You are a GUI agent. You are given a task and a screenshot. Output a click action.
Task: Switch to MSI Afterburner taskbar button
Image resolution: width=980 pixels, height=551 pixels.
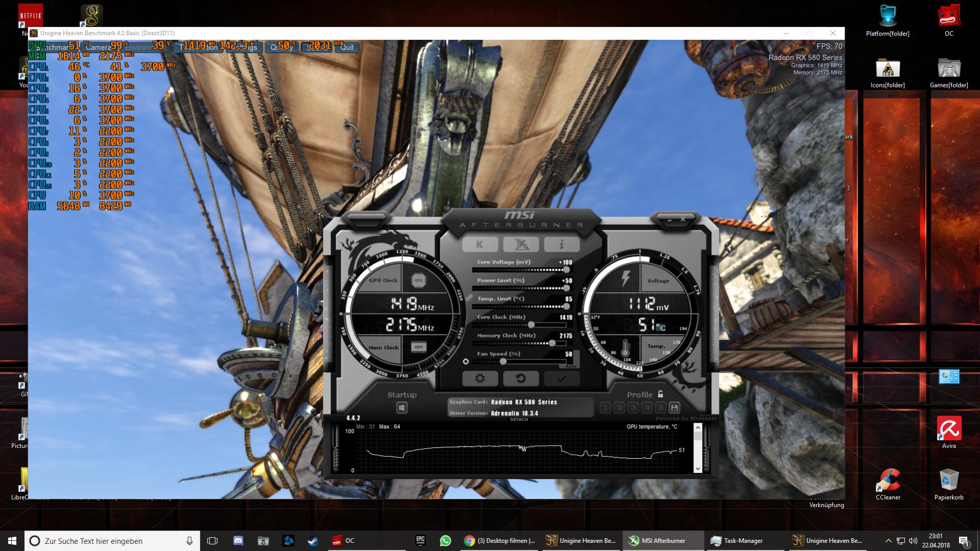click(662, 541)
